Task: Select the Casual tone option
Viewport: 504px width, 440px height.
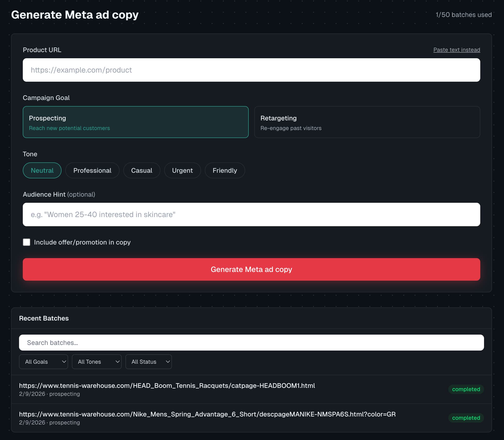Action: point(141,170)
